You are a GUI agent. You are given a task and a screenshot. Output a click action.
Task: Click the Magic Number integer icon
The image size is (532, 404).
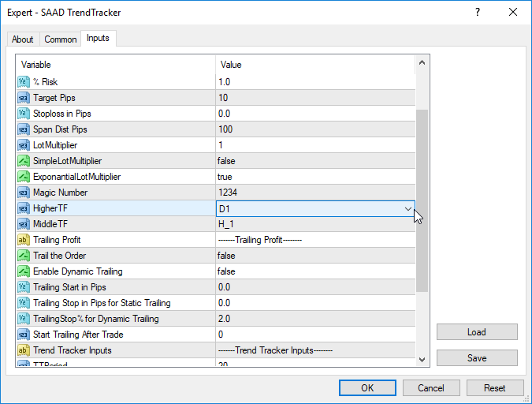[x=23, y=193]
